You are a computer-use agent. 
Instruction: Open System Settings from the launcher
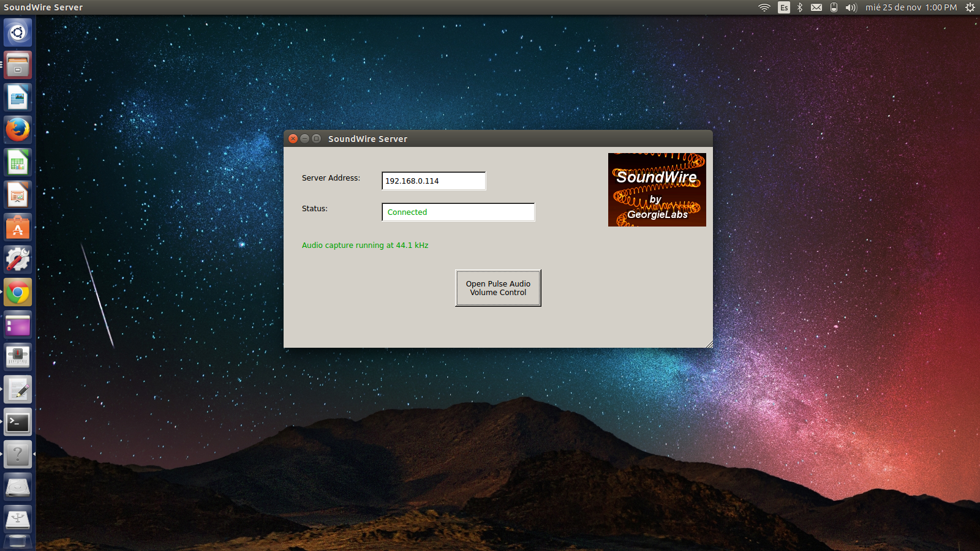18,260
